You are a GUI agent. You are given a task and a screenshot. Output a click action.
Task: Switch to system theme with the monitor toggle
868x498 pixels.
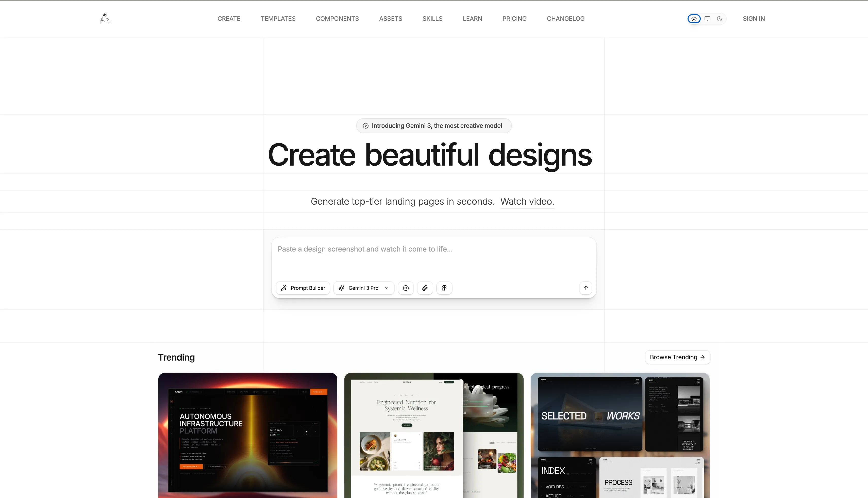(707, 19)
